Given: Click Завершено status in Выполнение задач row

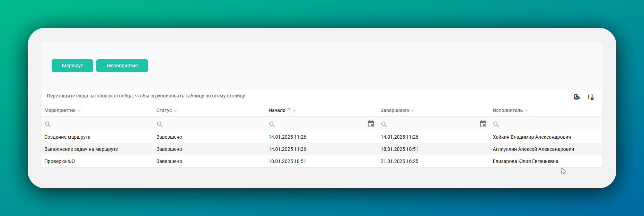Looking at the screenshot, I should (169, 149).
